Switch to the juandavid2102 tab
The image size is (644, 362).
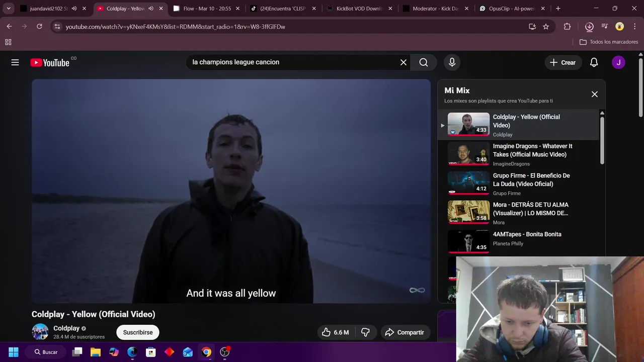[49, 9]
